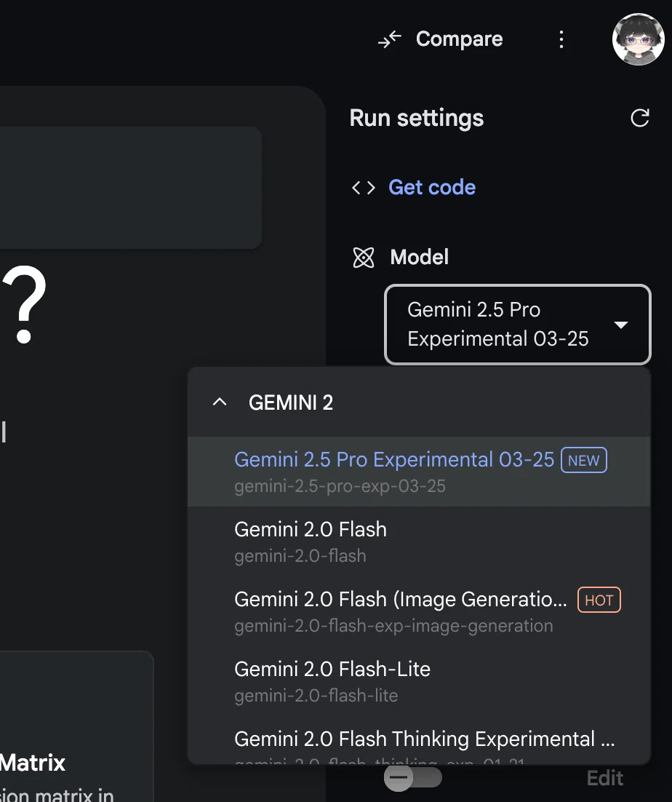Select Gemini 2.0 Flash Thinking Experimental
The image size is (672, 802).
tap(419, 741)
